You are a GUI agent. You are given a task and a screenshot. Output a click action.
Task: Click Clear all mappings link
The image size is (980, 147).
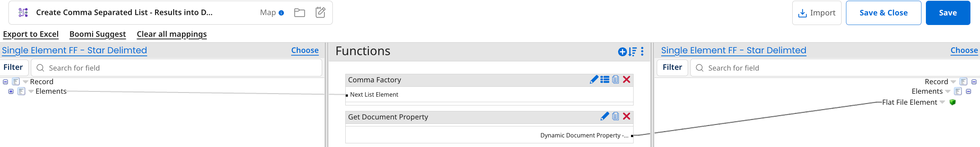pos(172,34)
